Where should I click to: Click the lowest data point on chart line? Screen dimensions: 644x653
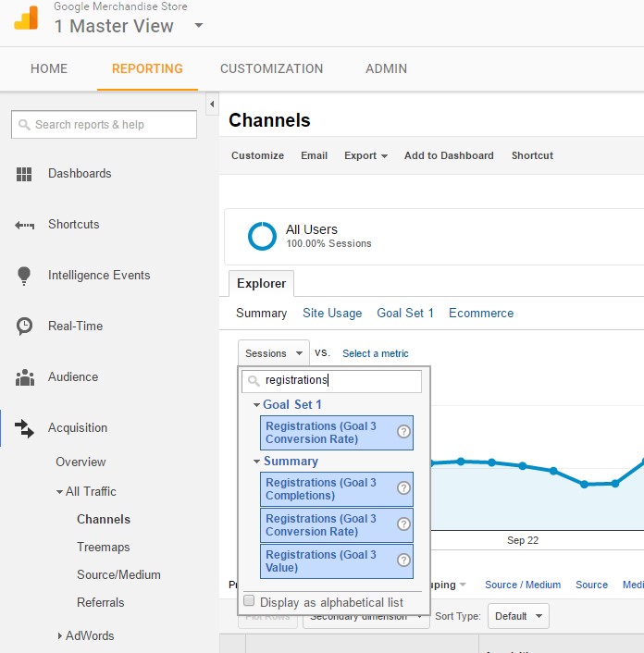click(584, 485)
